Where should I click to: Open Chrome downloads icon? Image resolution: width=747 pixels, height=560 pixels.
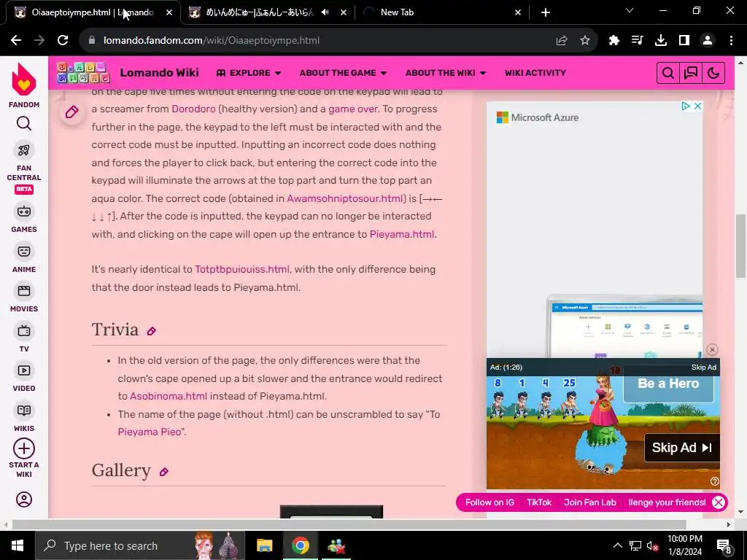(661, 41)
